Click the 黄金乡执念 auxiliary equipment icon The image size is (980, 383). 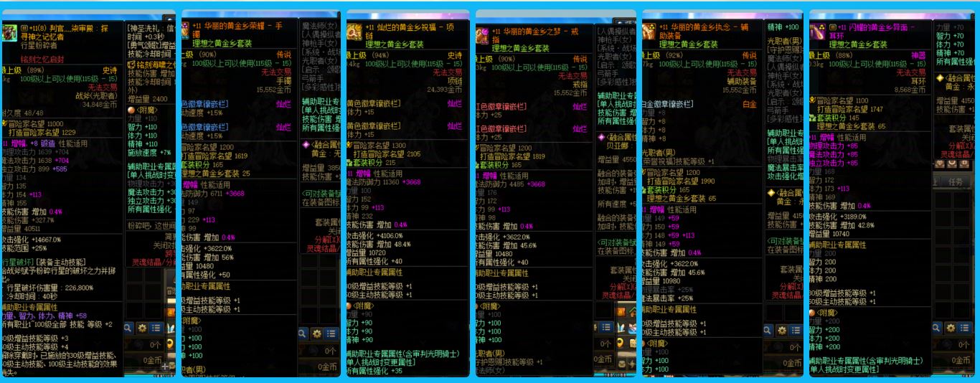648,32
